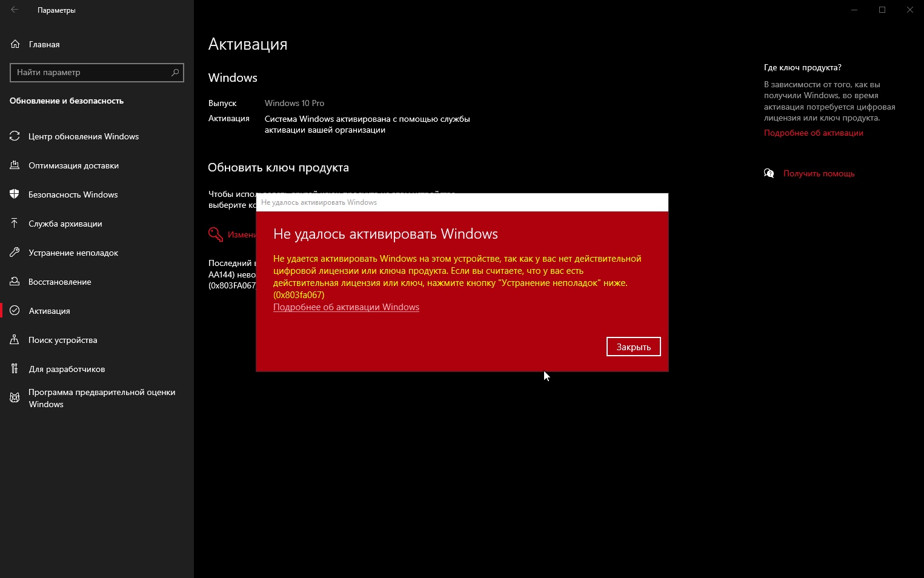Click the Активация page heading
924x578 pixels.
[x=248, y=44]
